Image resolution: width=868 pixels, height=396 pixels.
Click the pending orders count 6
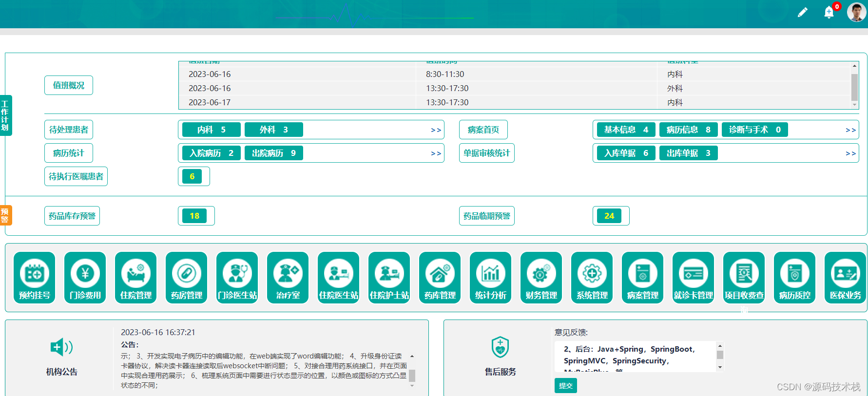click(x=192, y=176)
